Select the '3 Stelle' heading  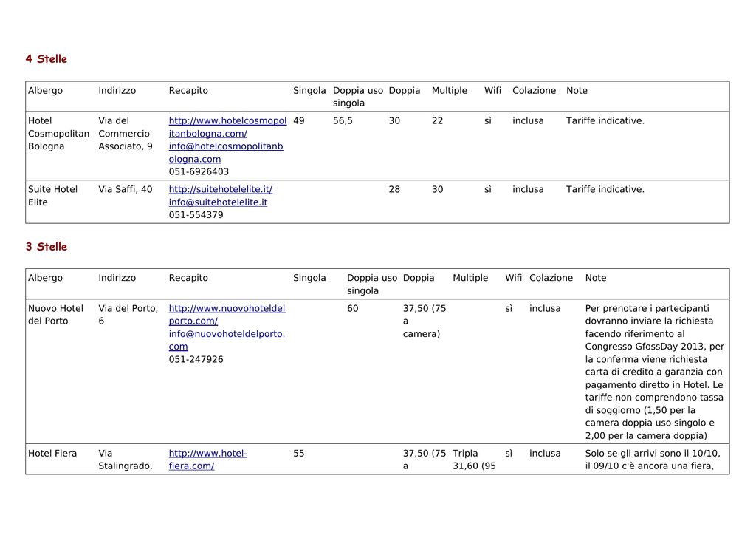pyautogui.click(x=47, y=247)
